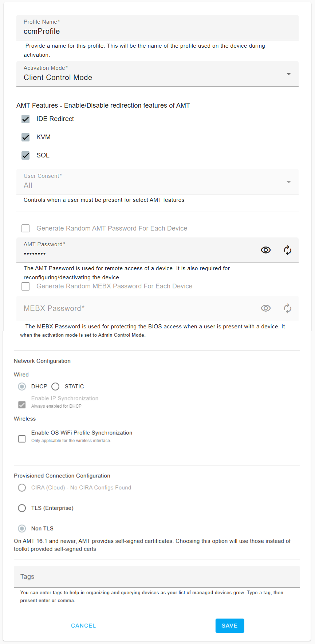Image resolution: width=315 pixels, height=644 pixels.
Task: Reveal the MEBX Password using eye icon
Action: click(x=266, y=308)
